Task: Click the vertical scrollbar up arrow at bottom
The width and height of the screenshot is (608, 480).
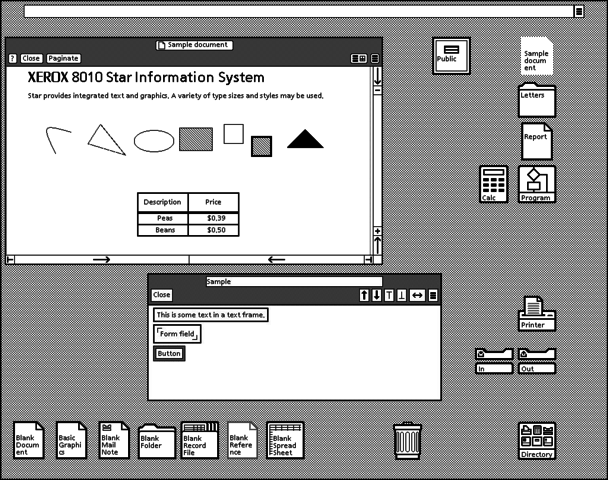Action: [x=377, y=245]
